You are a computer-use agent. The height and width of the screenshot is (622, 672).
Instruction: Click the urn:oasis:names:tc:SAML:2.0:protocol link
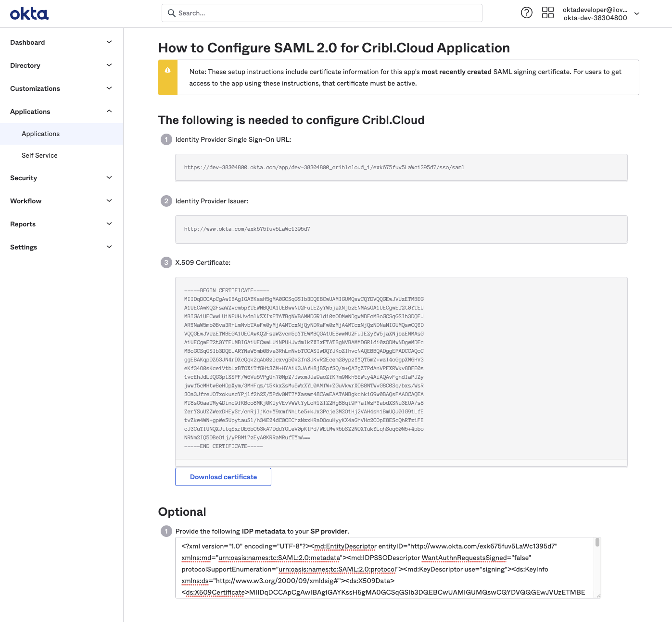coord(337,569)
